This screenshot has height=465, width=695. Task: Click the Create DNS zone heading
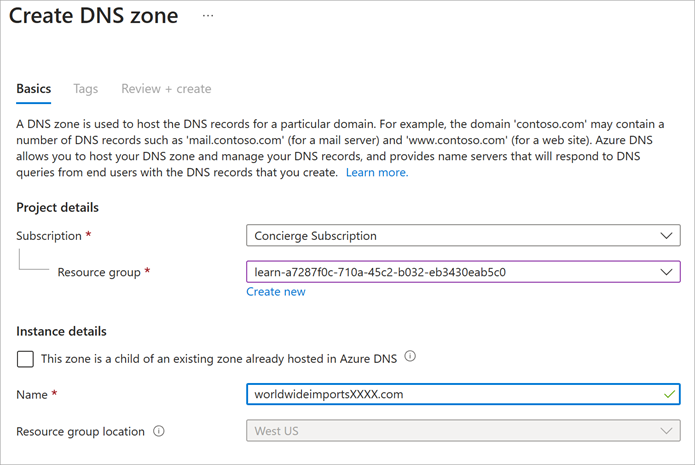coord(94,16)
